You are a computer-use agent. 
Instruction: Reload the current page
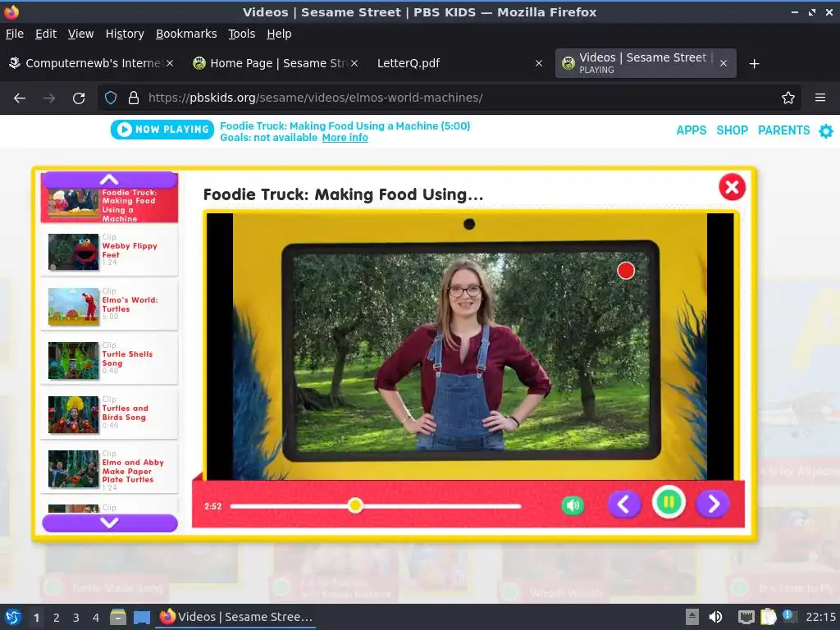[x=79, y=98]
